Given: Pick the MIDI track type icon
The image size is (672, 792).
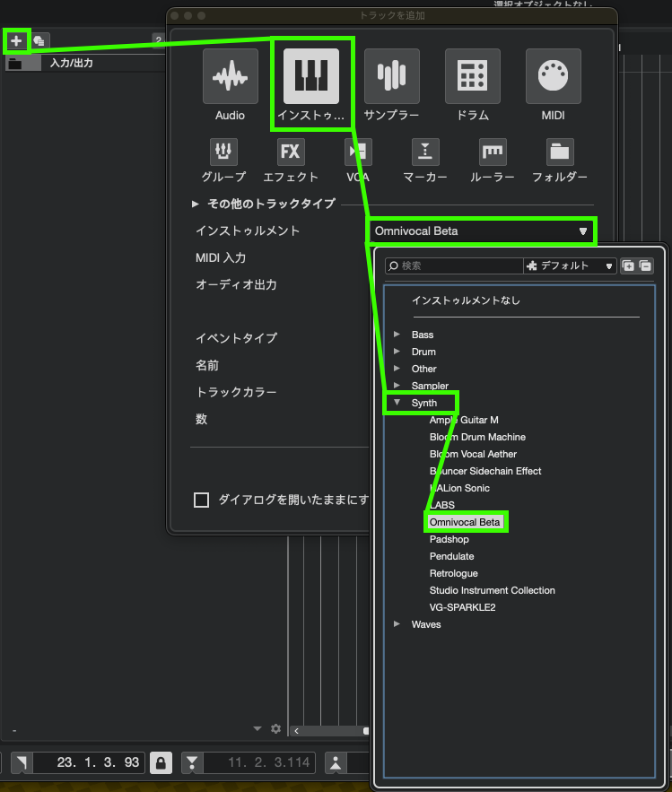Looking at the screenshot, I should point(554,77).
